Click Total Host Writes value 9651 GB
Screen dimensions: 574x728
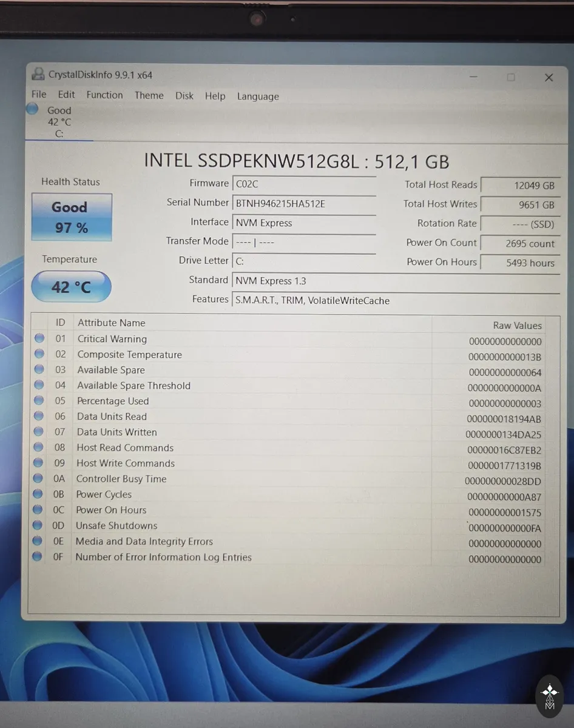pyautogui.click(x=520, y=205)
